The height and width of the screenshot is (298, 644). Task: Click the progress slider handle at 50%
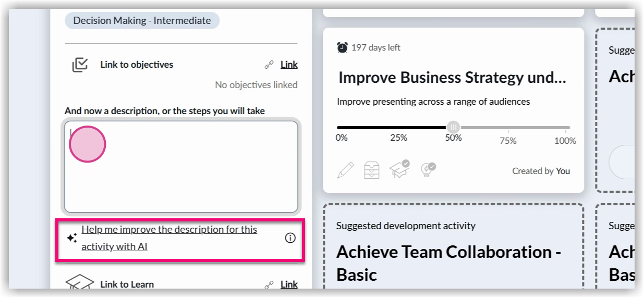453,127
